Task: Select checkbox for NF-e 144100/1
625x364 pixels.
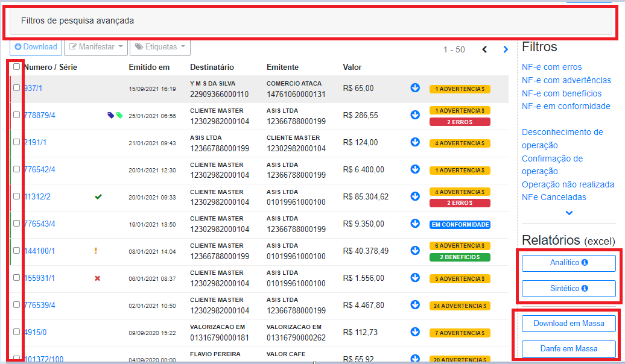Action: [x=16, y=250]
